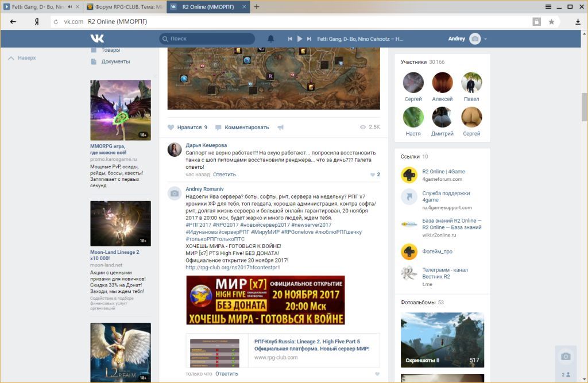
Task: Click Наверх to return to top
Action: pos(22,58)
